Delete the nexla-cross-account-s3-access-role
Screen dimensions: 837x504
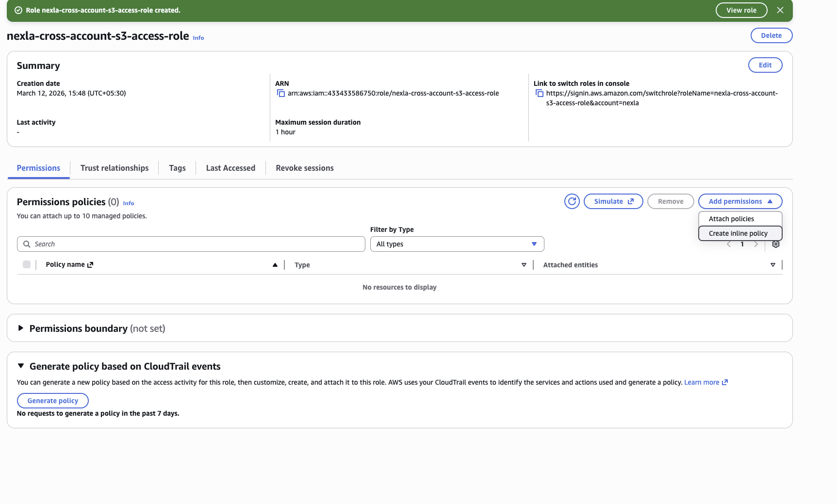(x=771, y=35)
